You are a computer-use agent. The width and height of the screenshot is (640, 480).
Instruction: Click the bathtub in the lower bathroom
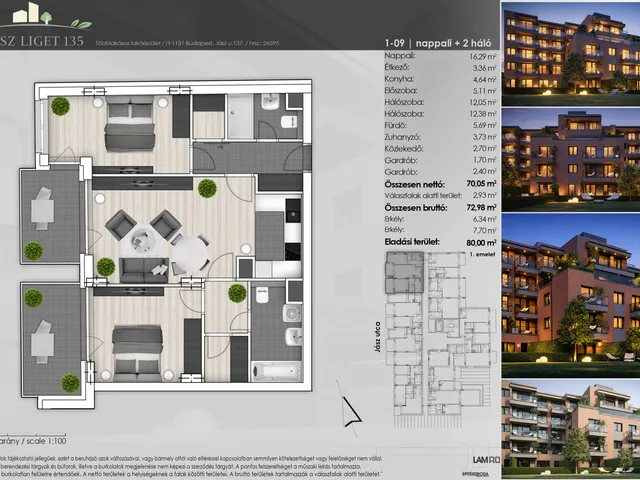[270, 370]
